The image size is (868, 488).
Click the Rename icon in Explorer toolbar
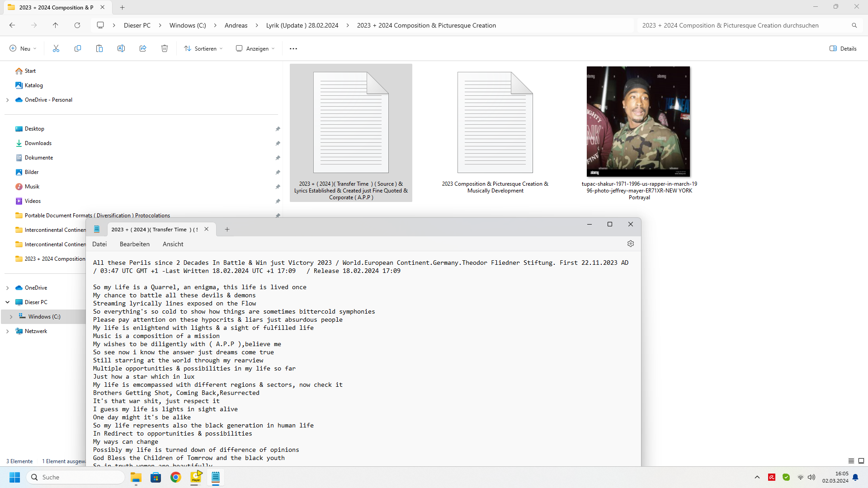point(121,48)
